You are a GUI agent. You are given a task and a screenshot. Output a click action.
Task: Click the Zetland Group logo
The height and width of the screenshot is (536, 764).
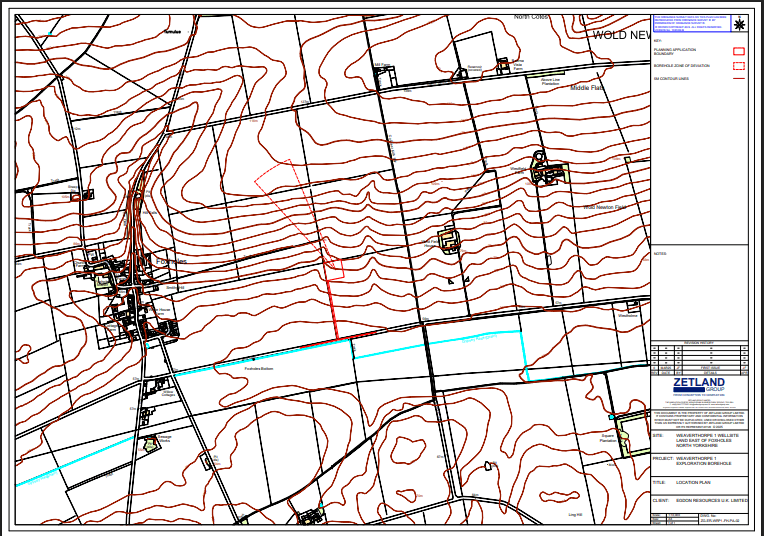pyautogui.click(x=699, y=386)
